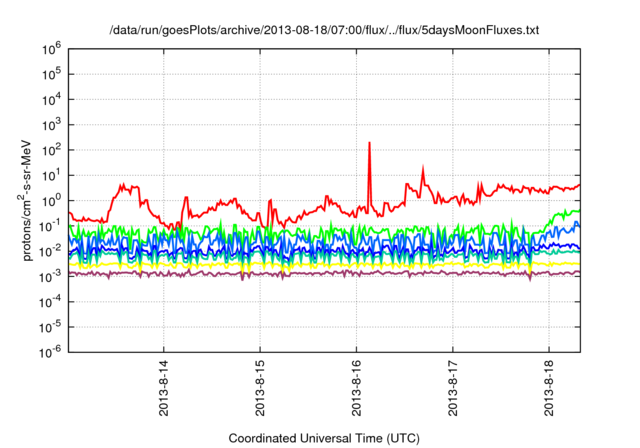
Task: Click the 10^-2 y-axis tick label
Action: click(x=50, y=252)
